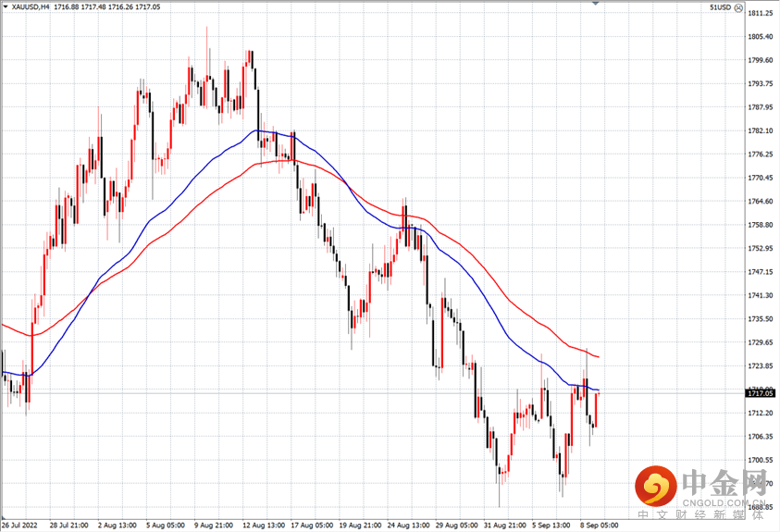Click the 1793.75 price axis label
The width and height of the screenshot is (780, 532).
coord(760,83)
